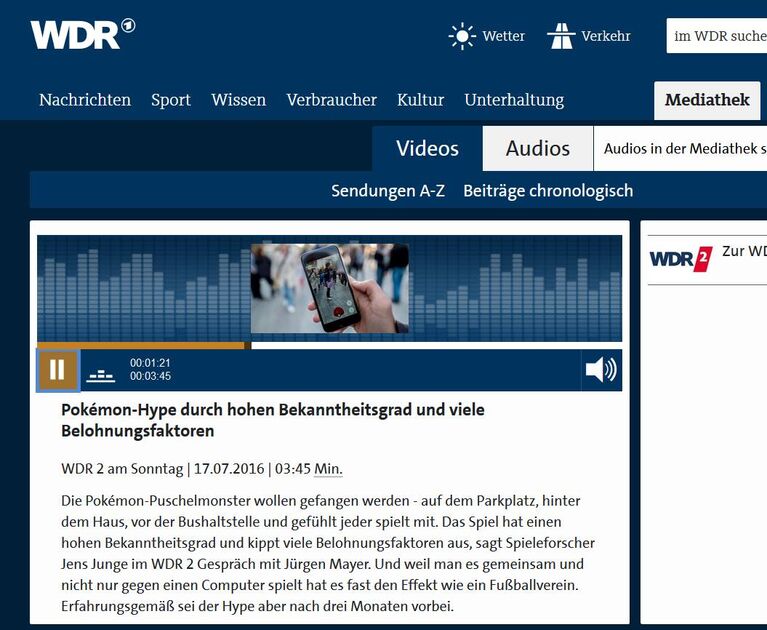Open the 'Zur WD...' link beside WDR 2
Image resolution: width=767 pixels, height=630 pixels.
coord(744,251)
